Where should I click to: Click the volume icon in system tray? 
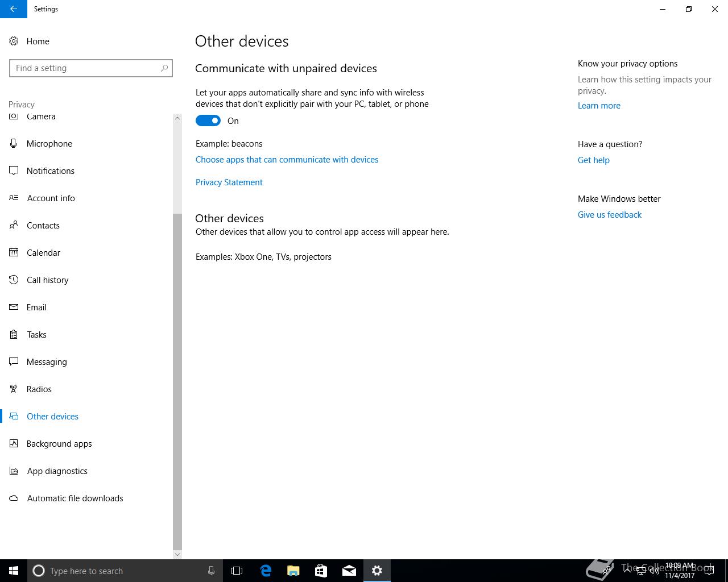click(x=654, y=571)
